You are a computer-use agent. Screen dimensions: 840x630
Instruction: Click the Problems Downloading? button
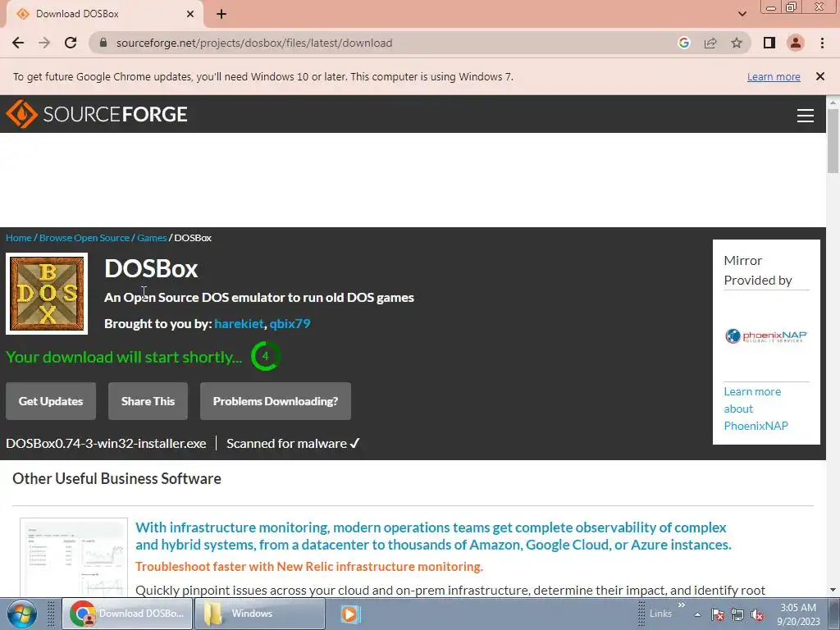276,401
